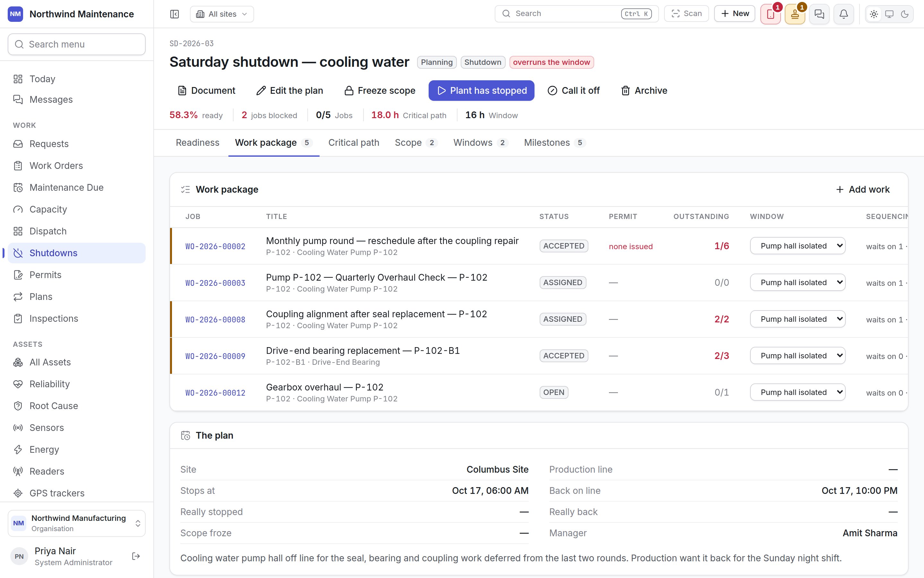Click Call it off

click(574, 91)
